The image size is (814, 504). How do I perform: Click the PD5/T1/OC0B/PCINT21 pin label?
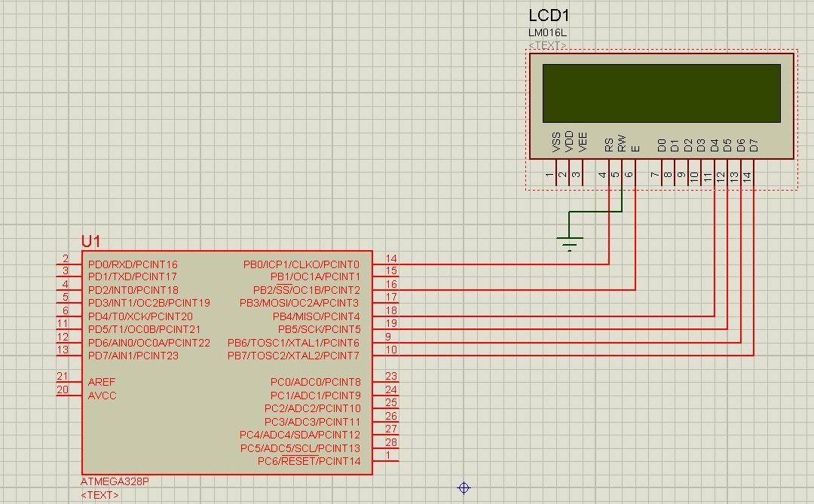tap(144, 329)
